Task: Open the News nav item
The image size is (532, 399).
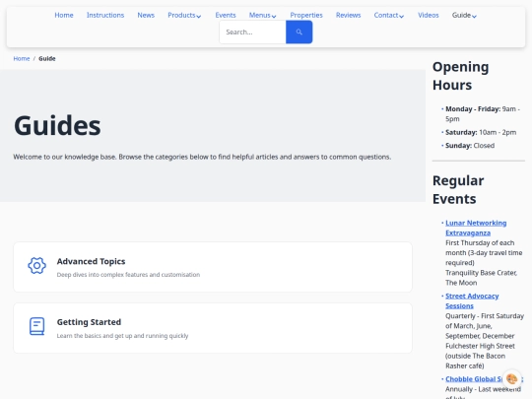Action: (x=146, y=15)
